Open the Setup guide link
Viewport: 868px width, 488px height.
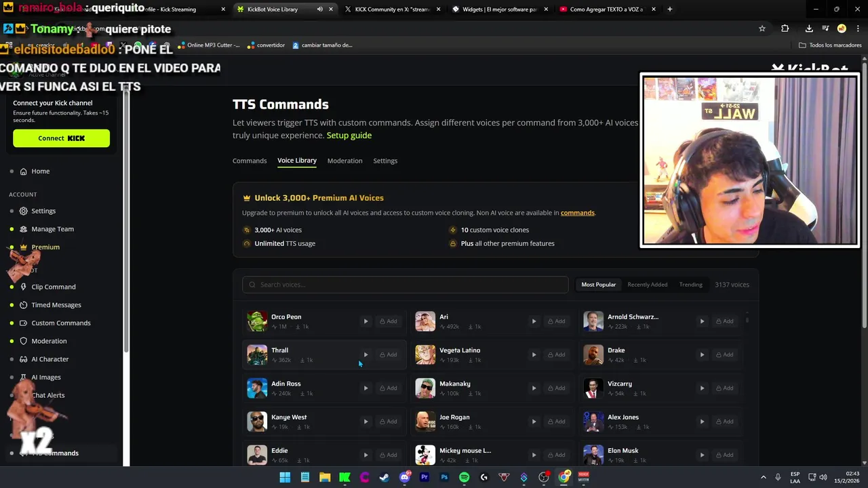coord(349,136)
